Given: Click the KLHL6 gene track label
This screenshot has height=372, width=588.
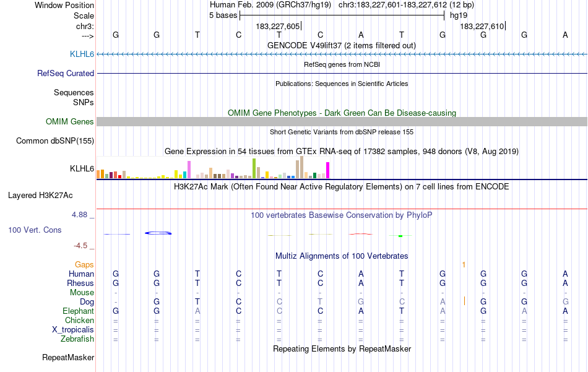Looking at the screenshot, I should point(82,54).
